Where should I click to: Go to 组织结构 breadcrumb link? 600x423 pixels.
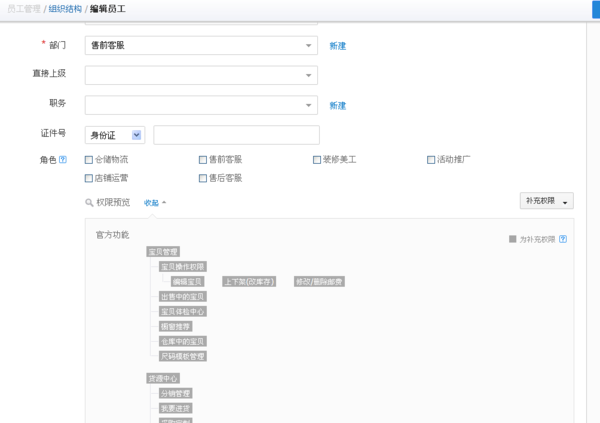[65, 9]
